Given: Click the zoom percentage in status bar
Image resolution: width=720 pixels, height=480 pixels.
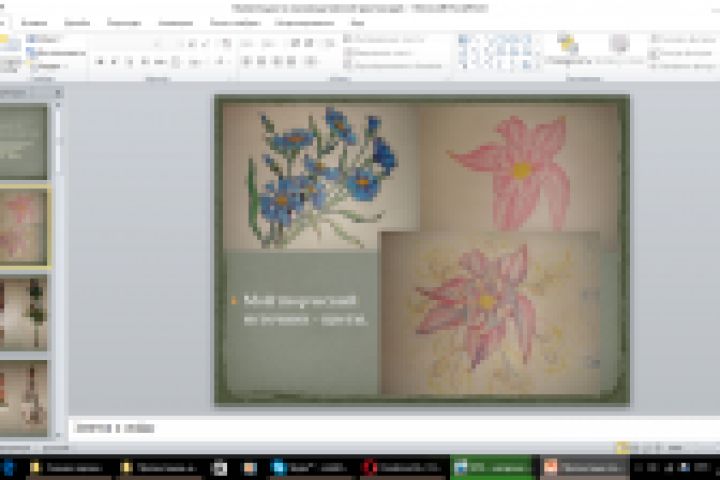Looking at the screenshot, I should 675,448.
